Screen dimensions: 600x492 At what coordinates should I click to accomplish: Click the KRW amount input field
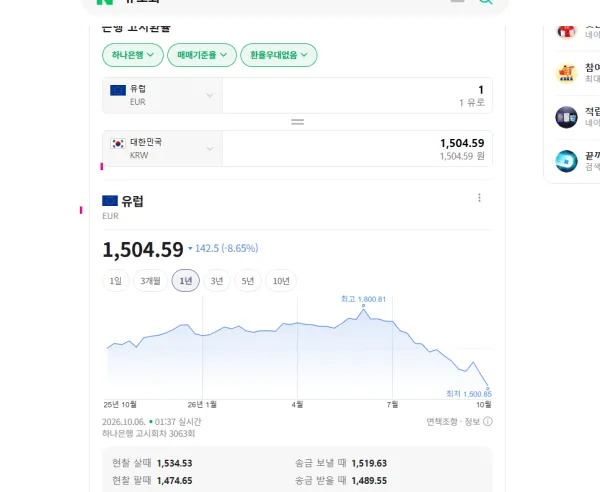pyautogui.click(x=357, y=148)
